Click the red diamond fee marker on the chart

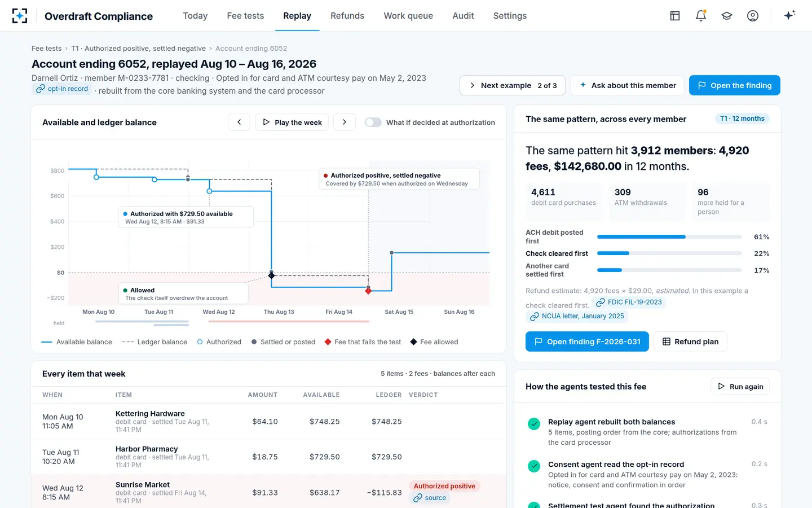pos(368,291)
